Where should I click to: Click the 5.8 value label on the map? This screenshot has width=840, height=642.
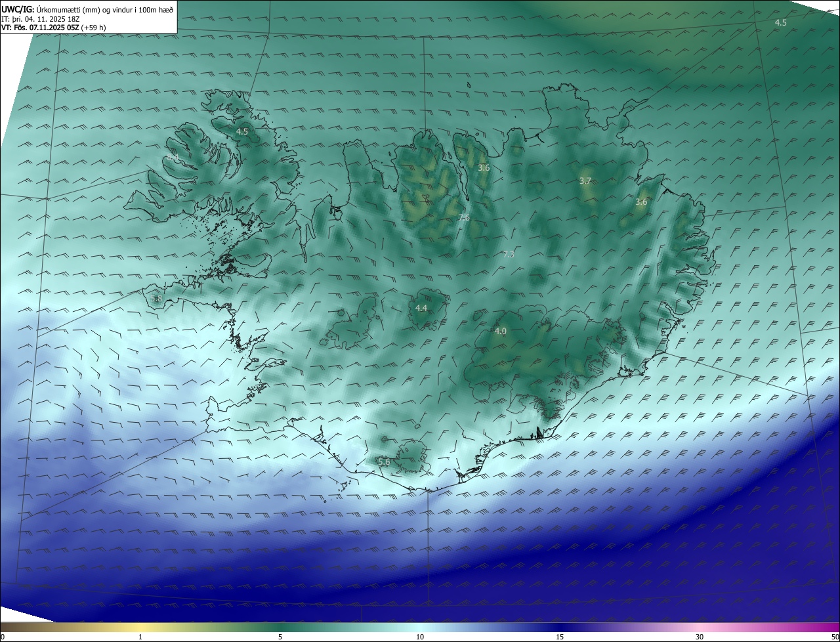pos(156,299)
